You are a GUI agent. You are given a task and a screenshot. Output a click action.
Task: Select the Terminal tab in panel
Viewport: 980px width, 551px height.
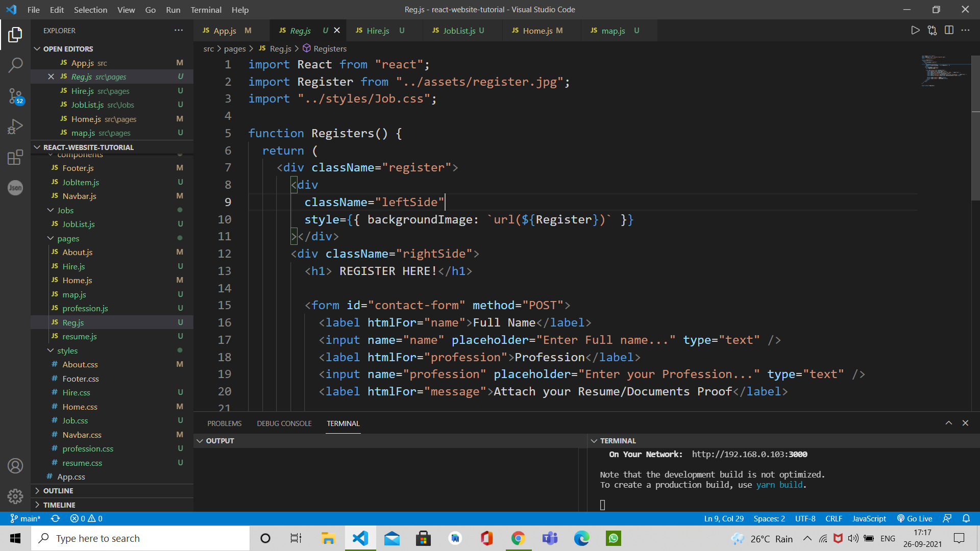[344, 423]
